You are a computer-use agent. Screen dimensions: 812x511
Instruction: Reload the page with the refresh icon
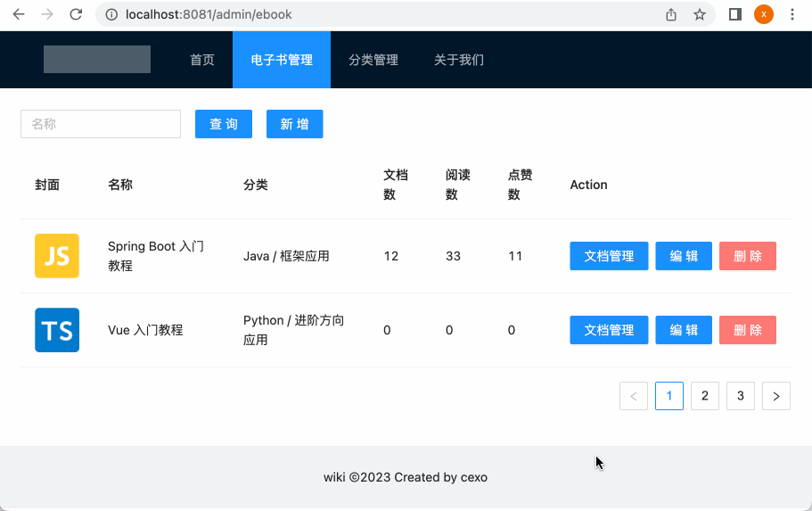click(76, 14)
